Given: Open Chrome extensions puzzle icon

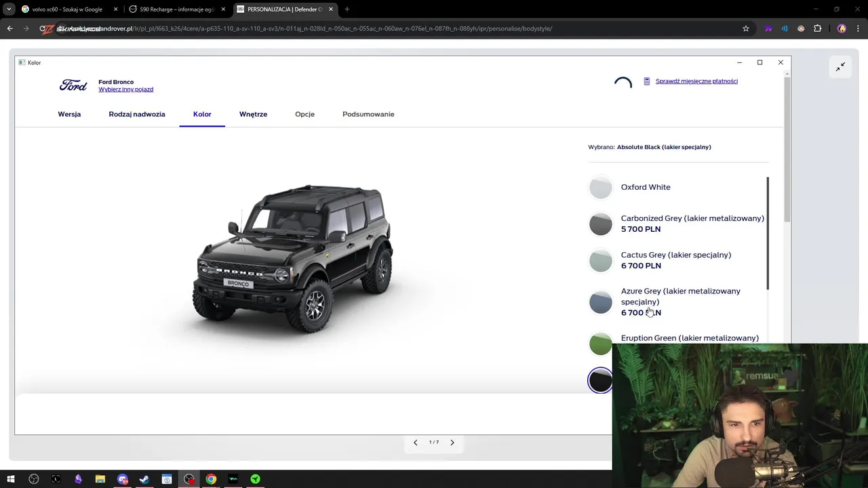Looking at the screenshot, I should pos(817,28).
